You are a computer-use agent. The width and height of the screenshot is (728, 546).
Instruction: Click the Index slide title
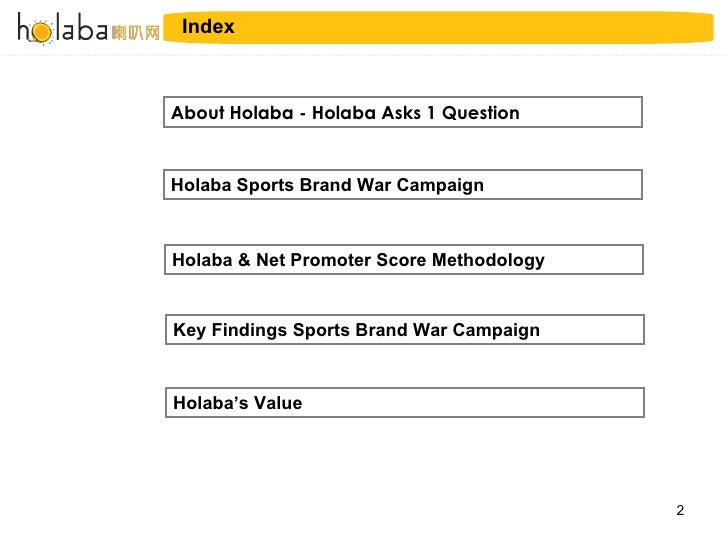pyautogui.click(x=208, y=26)
